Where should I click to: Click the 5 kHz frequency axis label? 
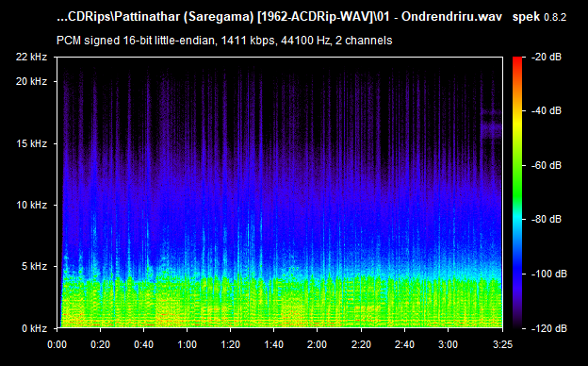[x=34, y=267]
